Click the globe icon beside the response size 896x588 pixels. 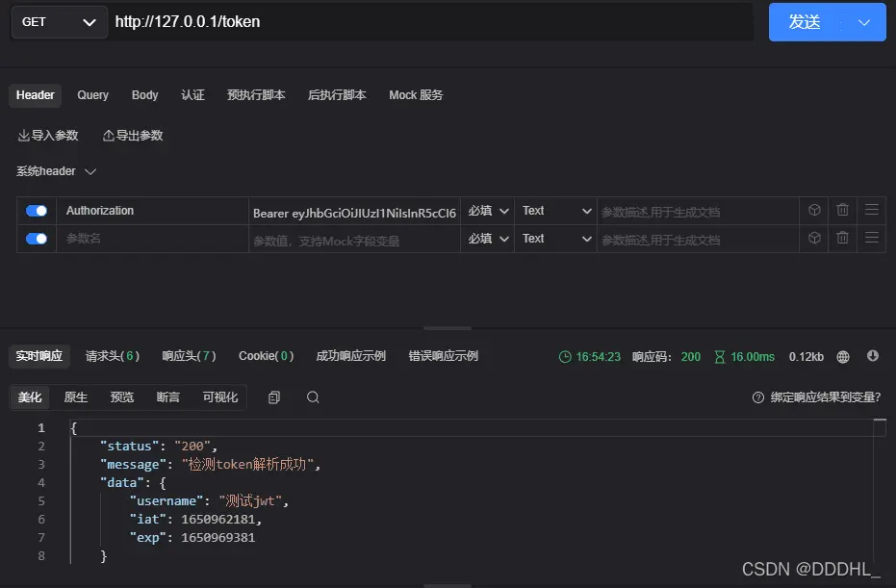coord(843,356)
